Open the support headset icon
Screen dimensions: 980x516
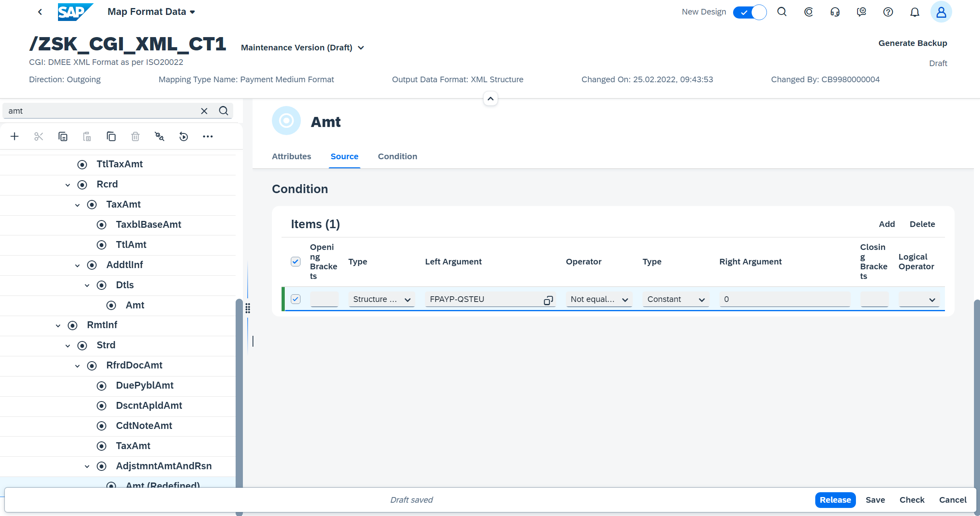pyautogui.click(x=835, y=12)
